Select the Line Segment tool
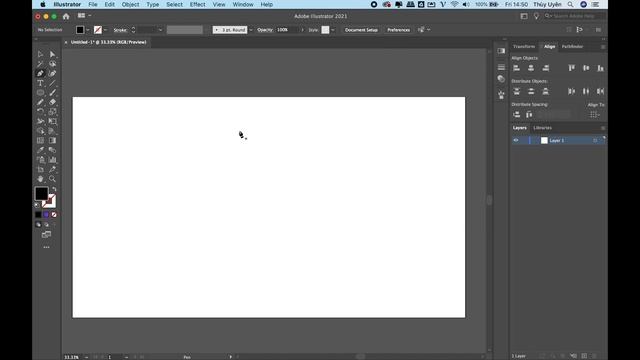This screenshot has height=360, width=640. pyautogui.click(x=52, y=83)
